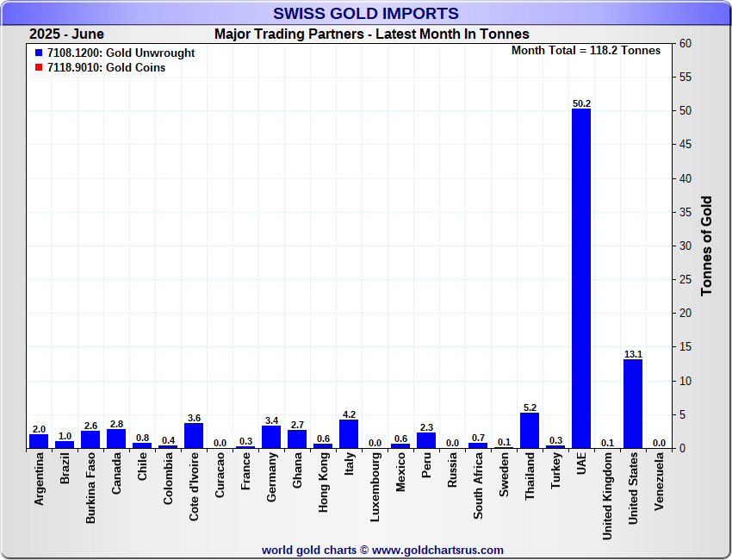The image size is (732, 560).
Task: Click the Major Trading Partners subtitle
Action: click(371, 34)
